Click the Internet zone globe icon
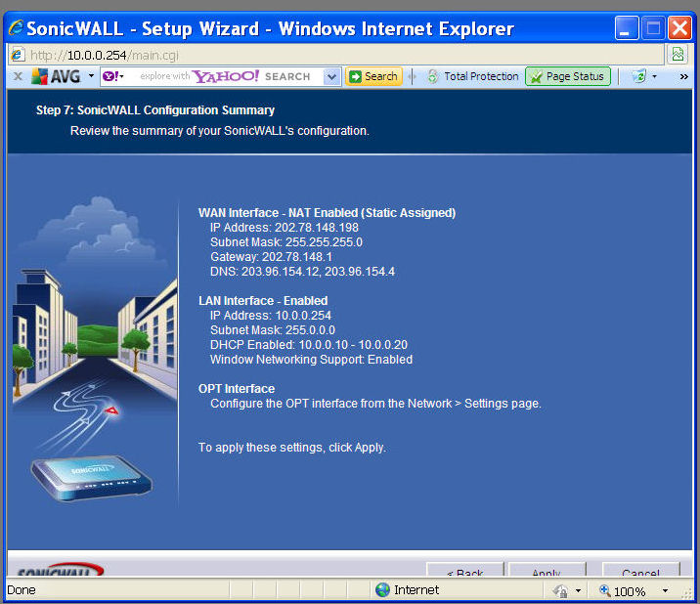The height and width of the screenshot is (604, 700). (382, 590)
